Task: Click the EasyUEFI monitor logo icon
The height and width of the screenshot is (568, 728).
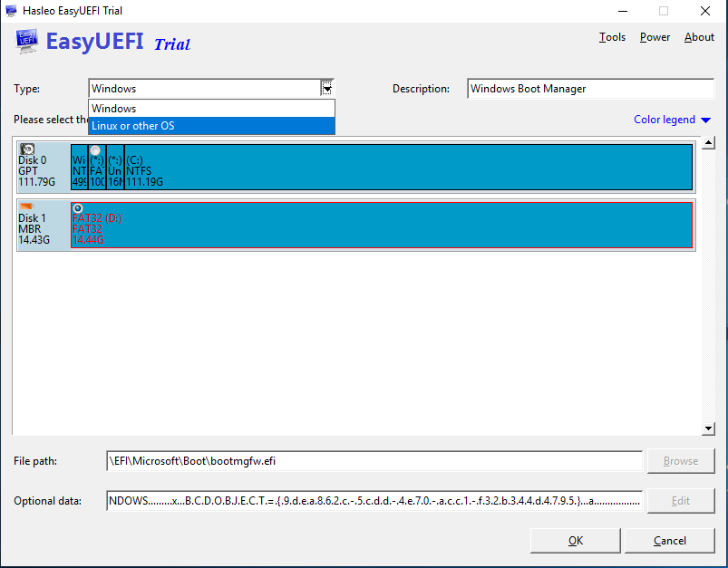Action: [x=27, y=42]
